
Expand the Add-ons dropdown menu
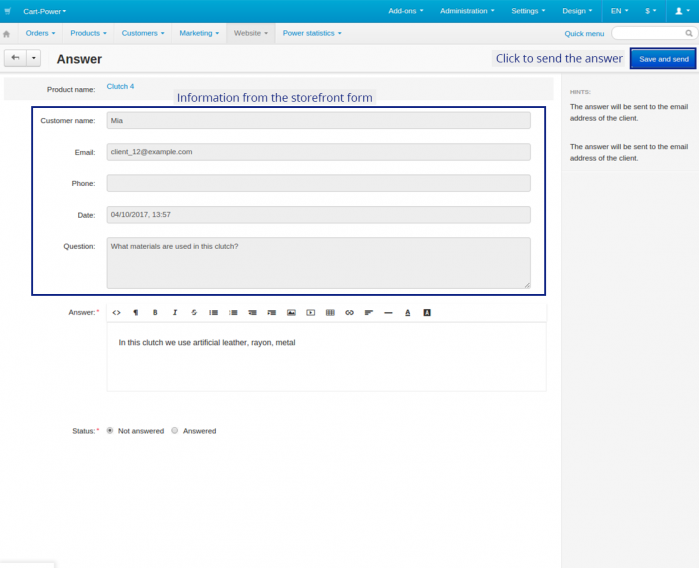[x=405, y=11]
